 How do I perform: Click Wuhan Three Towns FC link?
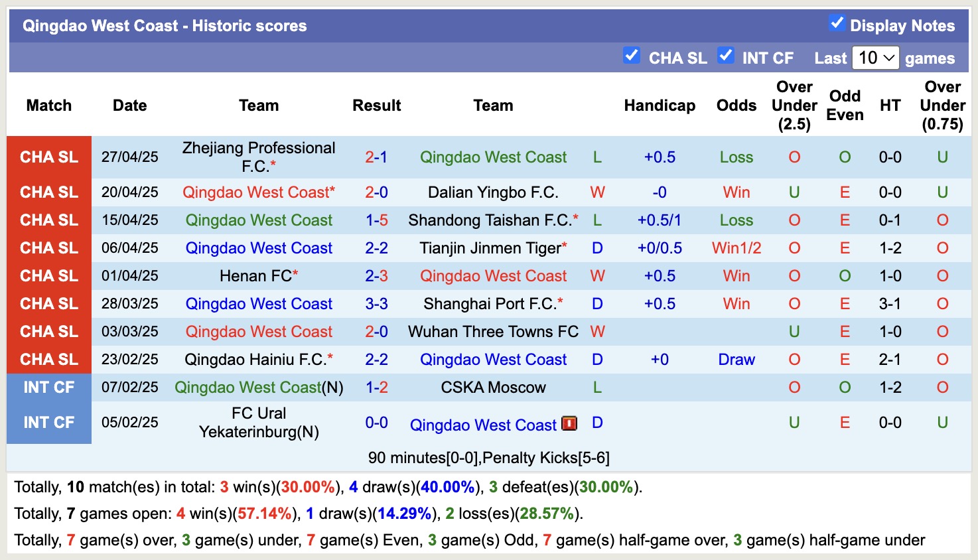493,332
